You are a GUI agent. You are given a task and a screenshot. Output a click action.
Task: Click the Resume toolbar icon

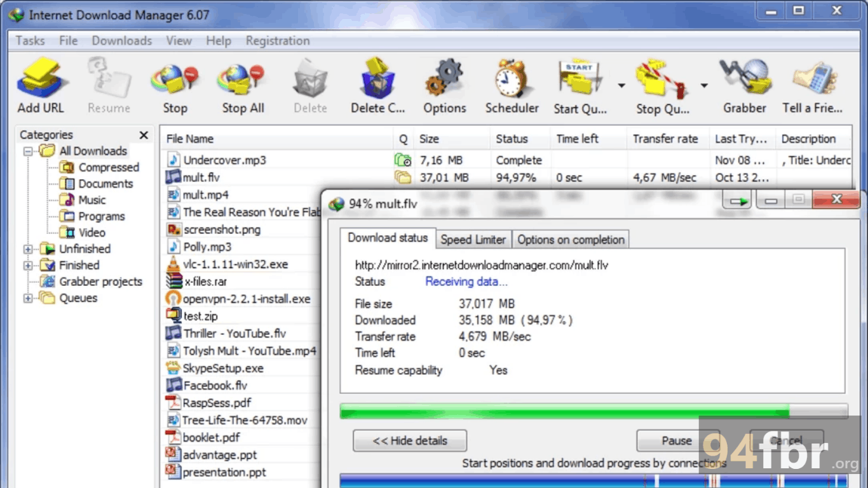[x=109, y=78]
